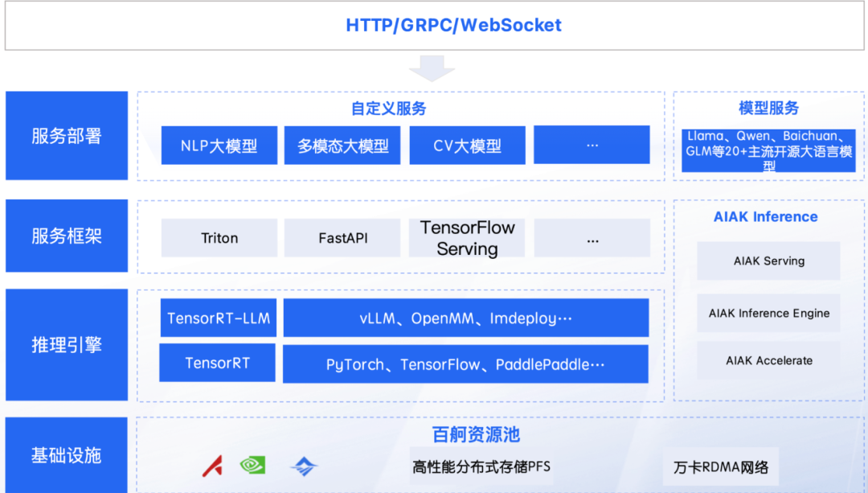Select the AIAK Serving box
The height and width of the screenshot is (493, 868).
(x=768, y=261)
